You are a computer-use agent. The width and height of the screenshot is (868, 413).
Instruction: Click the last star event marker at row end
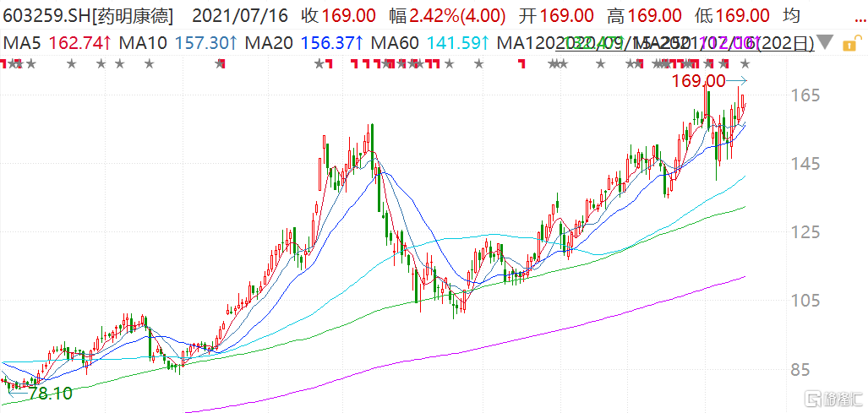tap(745, 65)
